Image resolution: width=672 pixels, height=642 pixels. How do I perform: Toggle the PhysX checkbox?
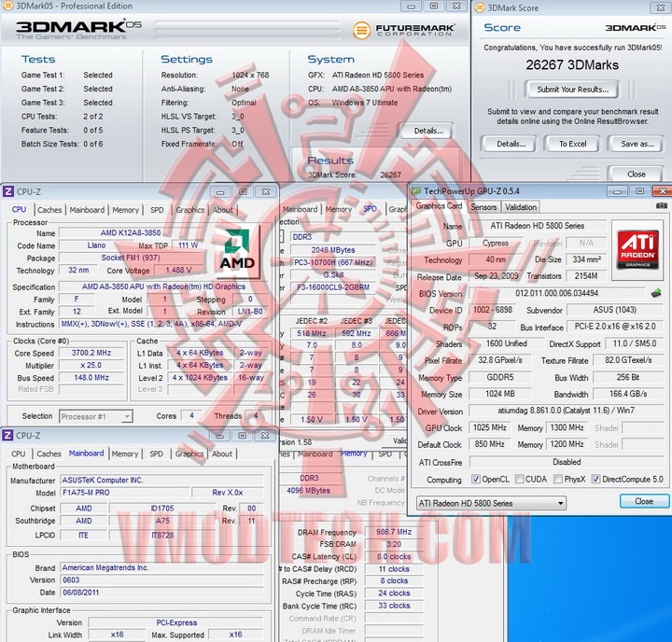coord(557,479)
